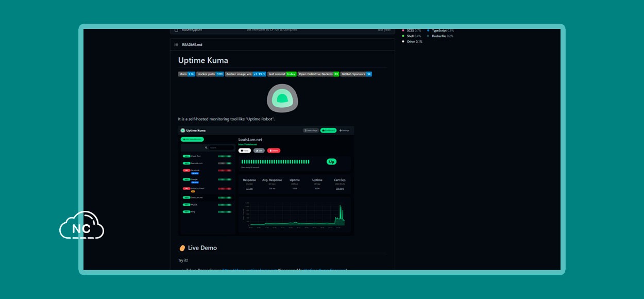Click the "Try it!" text
The height and width of the screenshot is (299, 644).
point(183,260)
